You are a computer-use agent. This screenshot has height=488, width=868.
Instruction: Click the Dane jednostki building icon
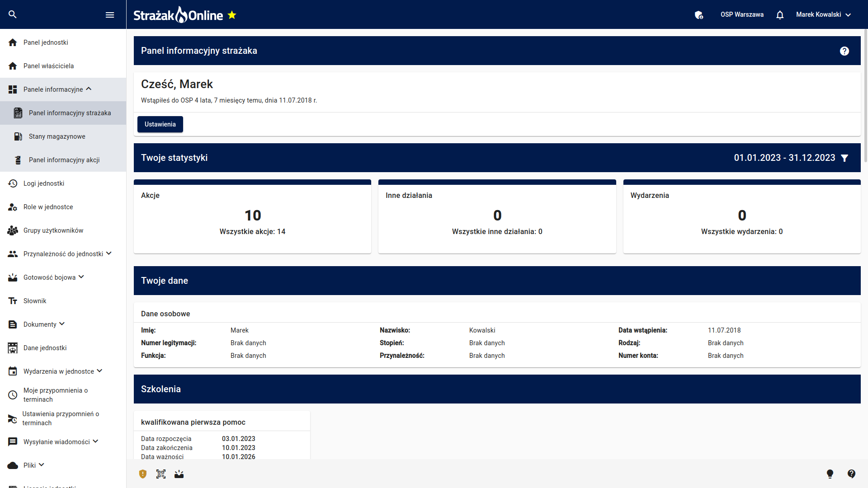(x=13, y=348)
